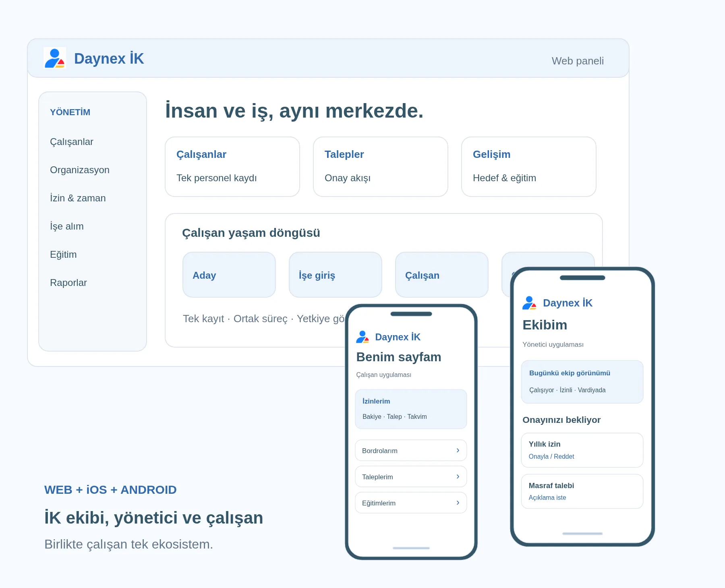Screen dimensions: 725x588
Task: Click the Daynex İK logo in Ekibim phone
Action: [x=529, y=303]
